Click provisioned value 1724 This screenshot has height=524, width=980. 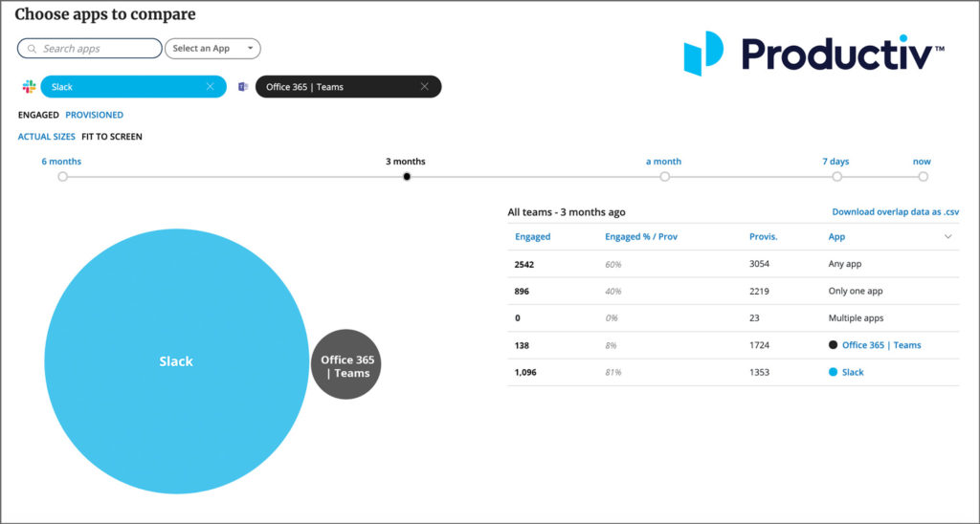(x=759, y=345)
